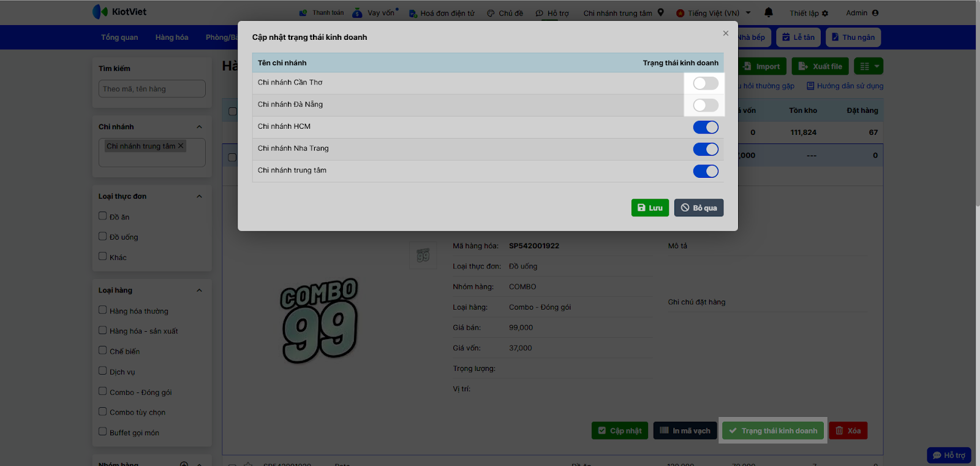Image resolution: width=980 pixels, height=466 pixels.
Task: Click the Thiết lập gear icon
Action: click(x=825, y=13)
